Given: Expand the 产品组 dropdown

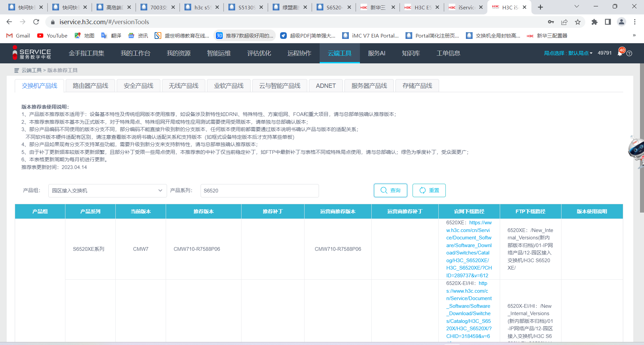Looking at the screenshot, I should (x=107, y=191).
